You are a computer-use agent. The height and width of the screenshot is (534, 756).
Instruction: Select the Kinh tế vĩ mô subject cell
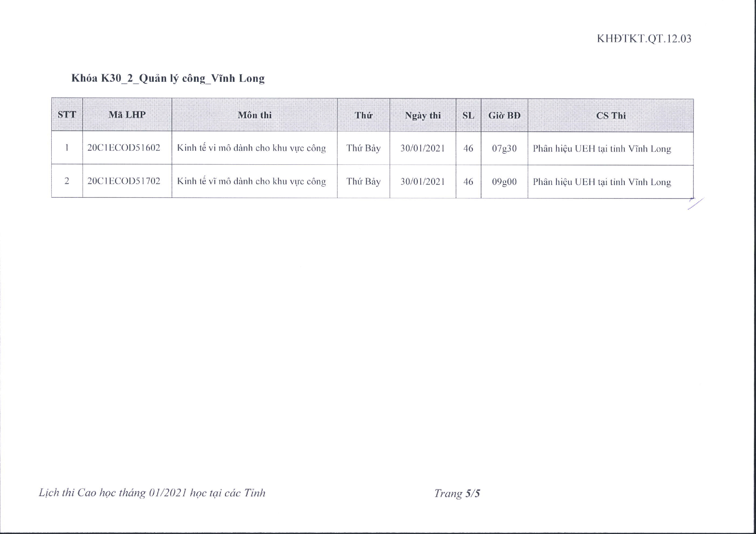pos(251,181)
